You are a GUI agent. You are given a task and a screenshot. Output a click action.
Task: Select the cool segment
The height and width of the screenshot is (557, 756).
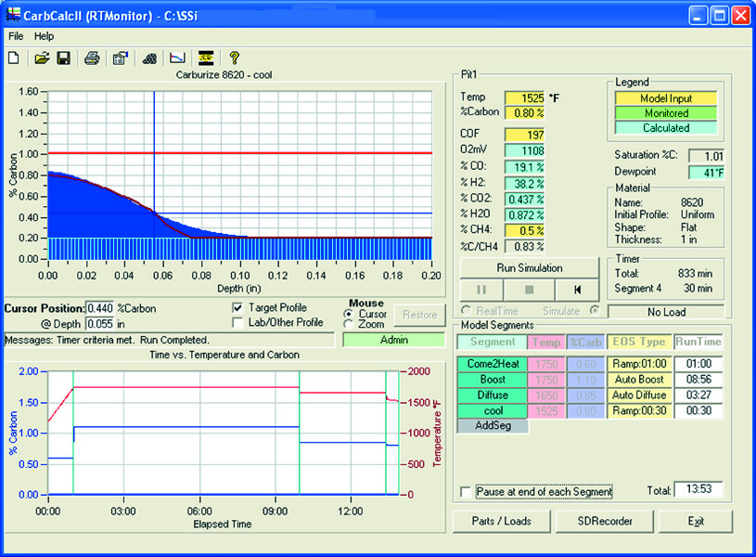pos(493,410)
